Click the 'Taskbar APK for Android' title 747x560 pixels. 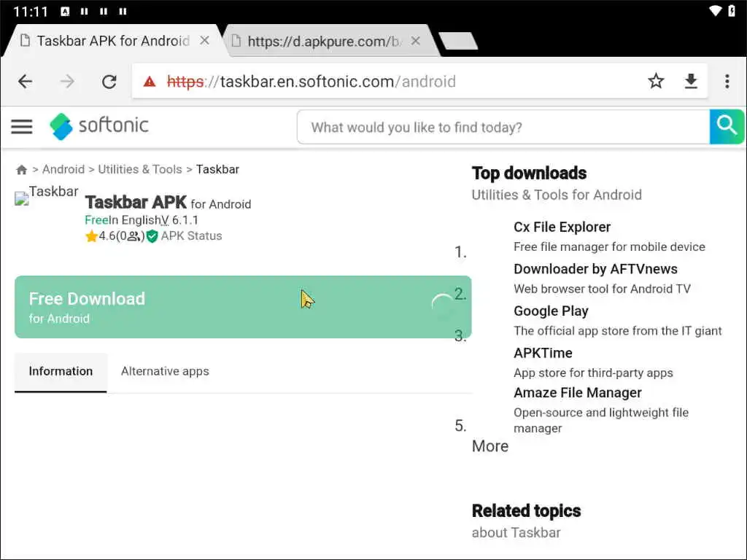(169, 203)
